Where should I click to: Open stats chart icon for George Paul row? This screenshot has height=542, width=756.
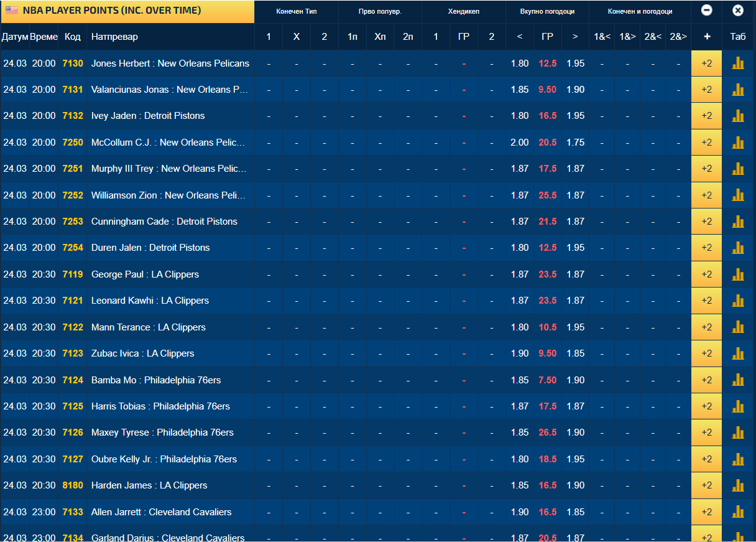click(x=738, y=274)
